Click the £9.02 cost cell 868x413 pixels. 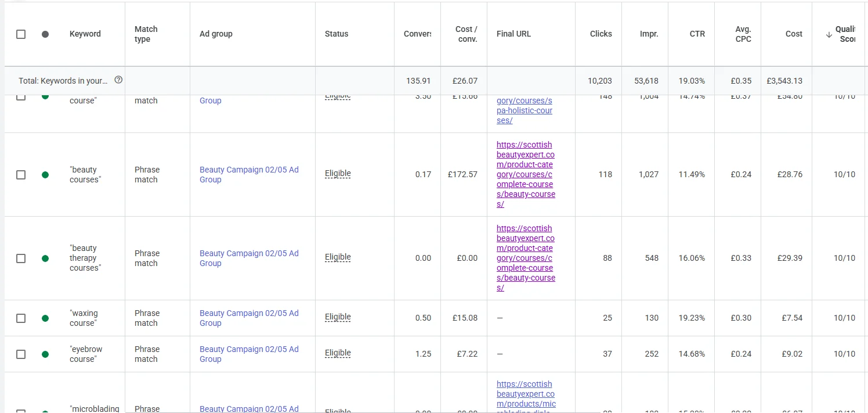[x=791, y=354]
